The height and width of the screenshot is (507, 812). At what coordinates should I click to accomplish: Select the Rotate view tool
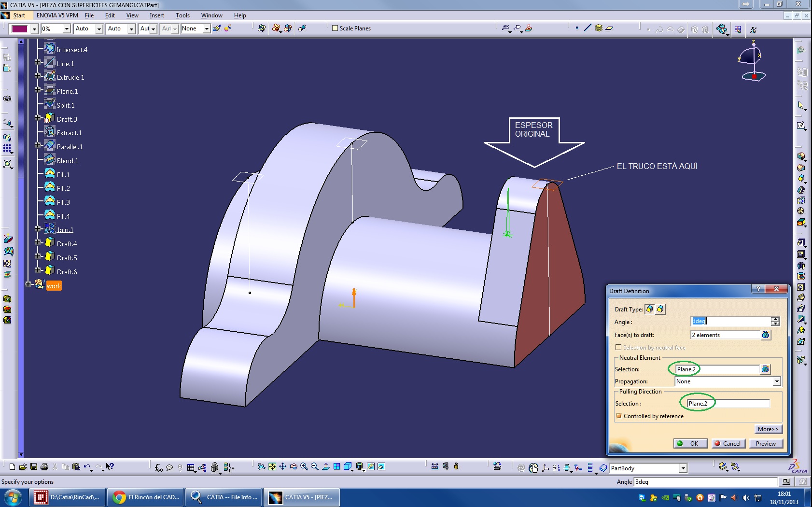[x=294, y=466]
